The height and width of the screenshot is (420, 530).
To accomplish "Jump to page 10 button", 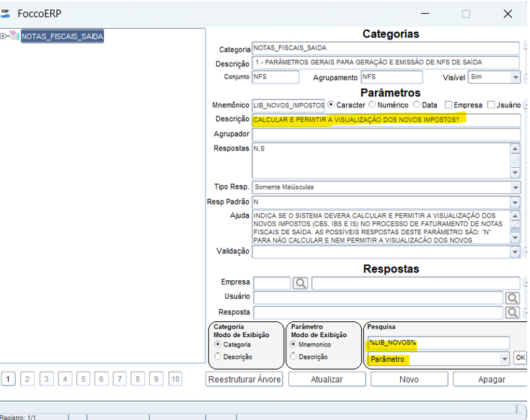I will tap(175, 379).
